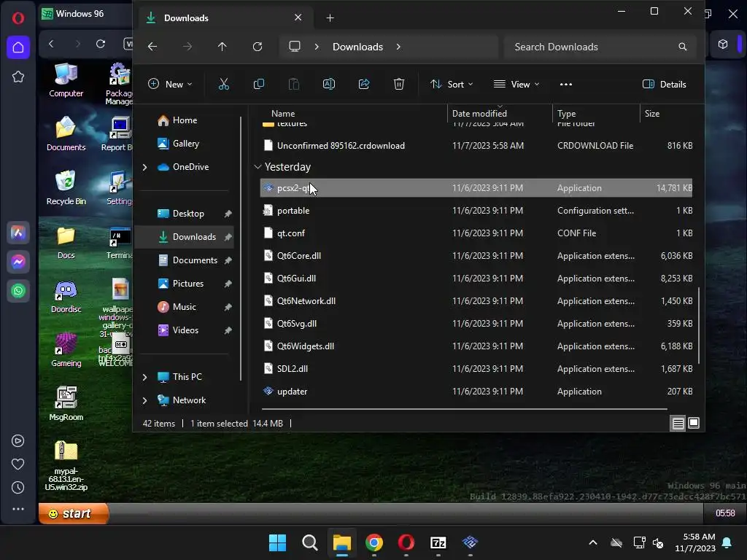Select the Computer icon on Windows 96 desktop

click(66, 80)
